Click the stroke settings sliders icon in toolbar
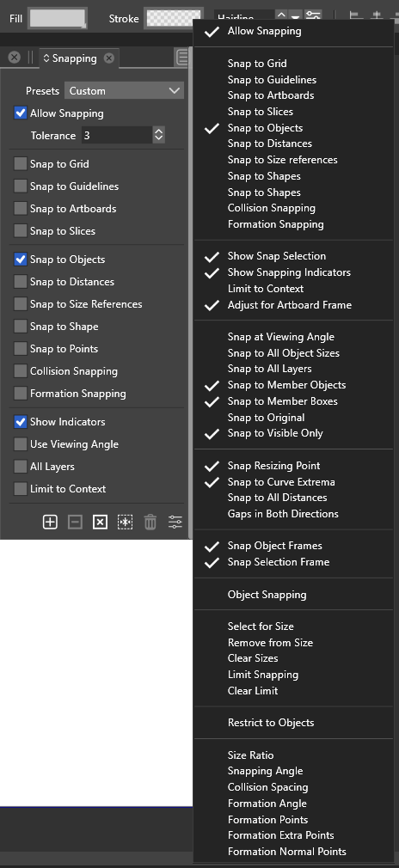Viewport: 399px width, 868px height. [313, 16]
